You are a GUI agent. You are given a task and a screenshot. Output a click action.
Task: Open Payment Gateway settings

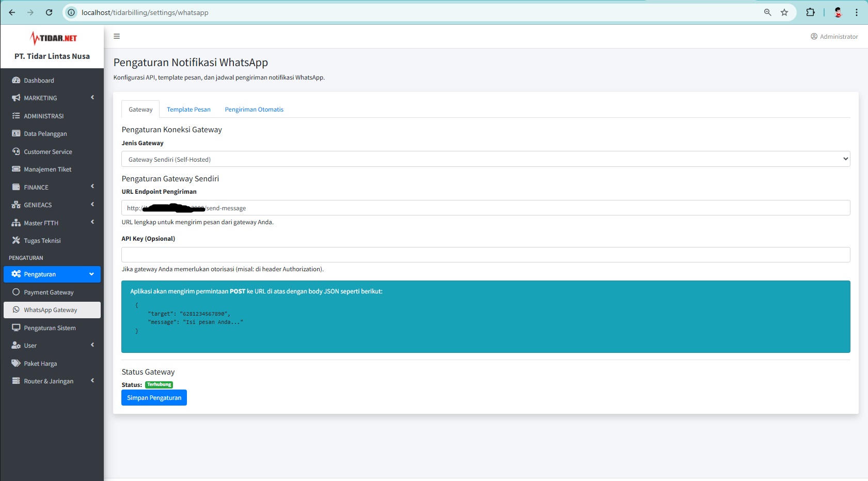coord(52,292)
